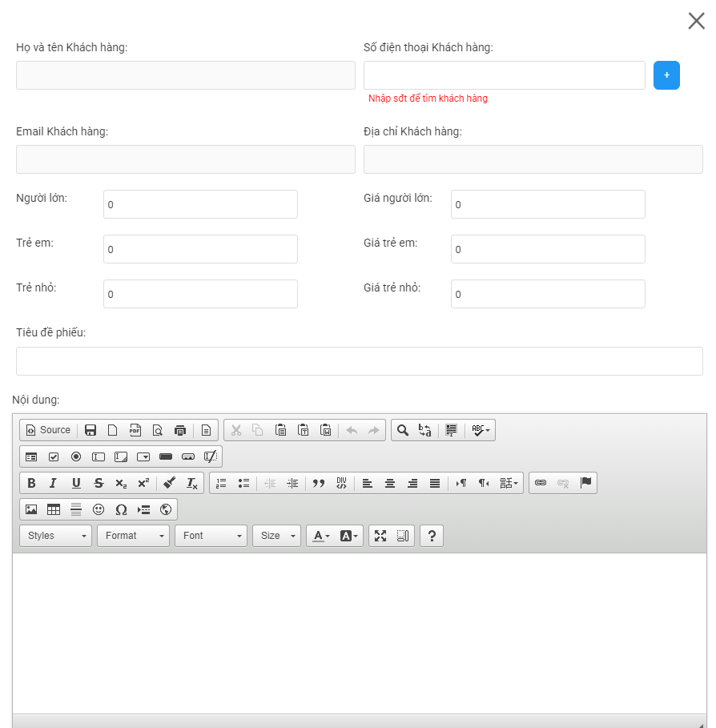The width and height of the screenshot is (716, 728).
Task: Expand the Format dropdown
Action: click(133, 536)
